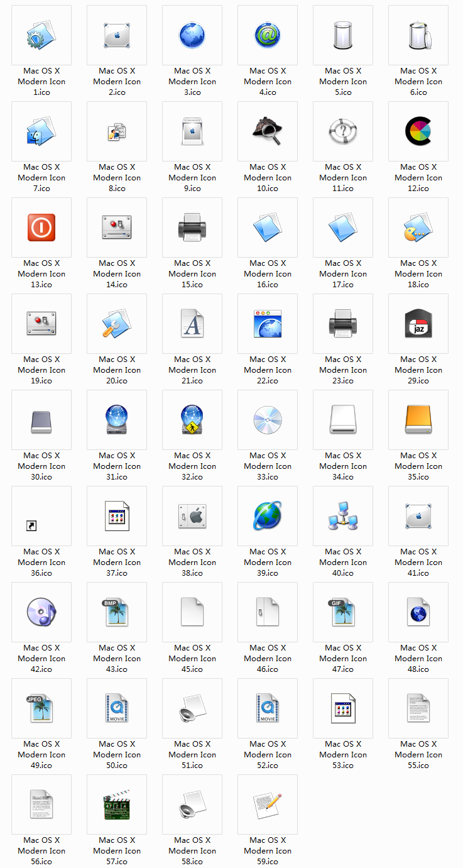Click the Sherlock hat magnifier icon 10.ico

(268, 131)
